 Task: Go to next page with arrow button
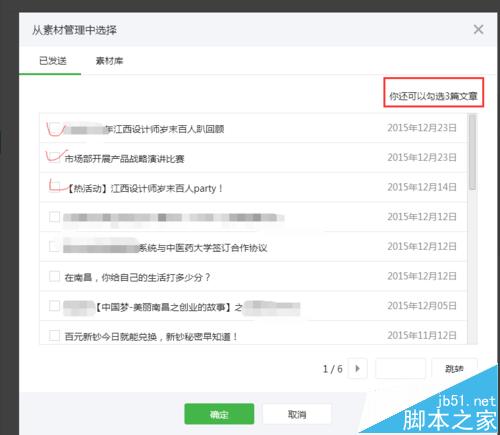(357, 368)
